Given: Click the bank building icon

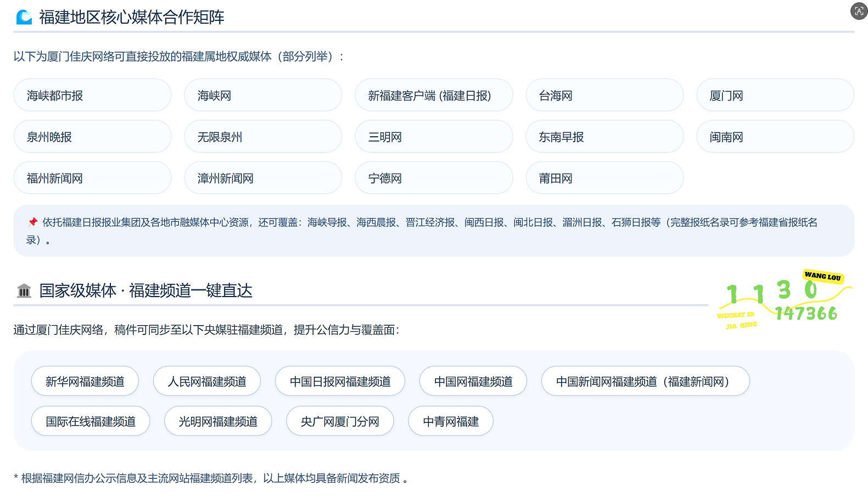Looking at the screenshot, I should tap(24, 291).
